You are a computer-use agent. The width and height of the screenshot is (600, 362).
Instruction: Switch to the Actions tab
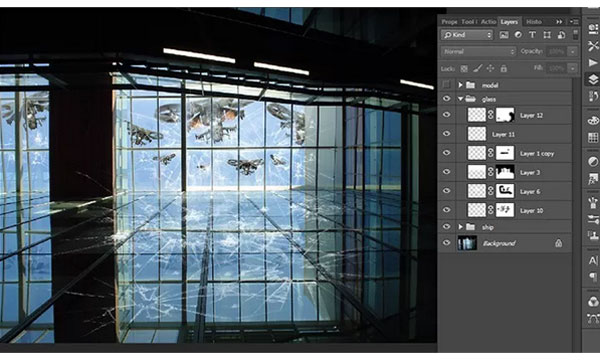(x=489, y=22)
